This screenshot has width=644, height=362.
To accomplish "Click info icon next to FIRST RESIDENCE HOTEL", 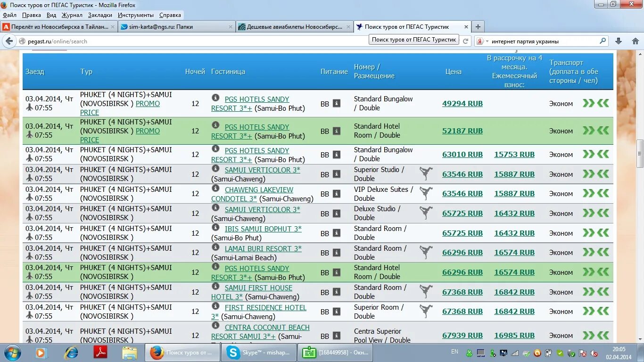I will [x=215, y=306].
